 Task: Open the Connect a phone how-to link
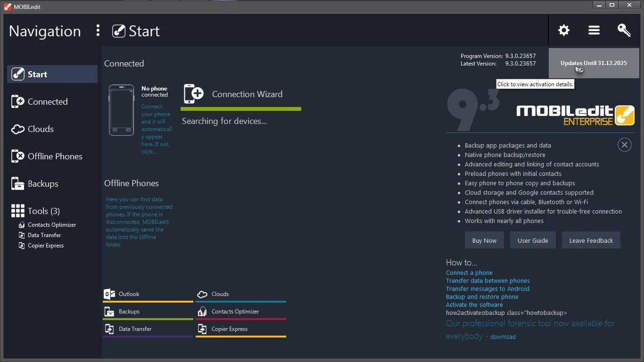[469, 272]
